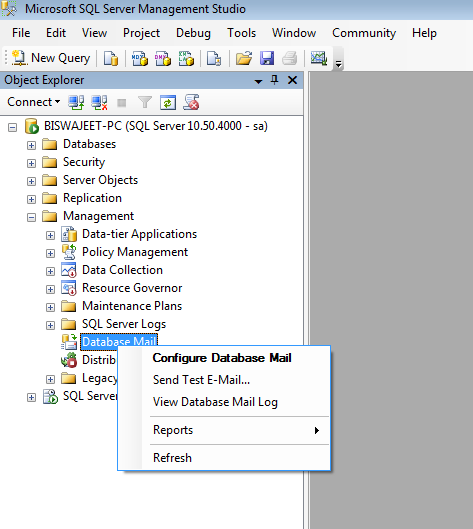Select the Policy Management tree item
Screen dimensions: 473x529
click(x=135, y=252)
